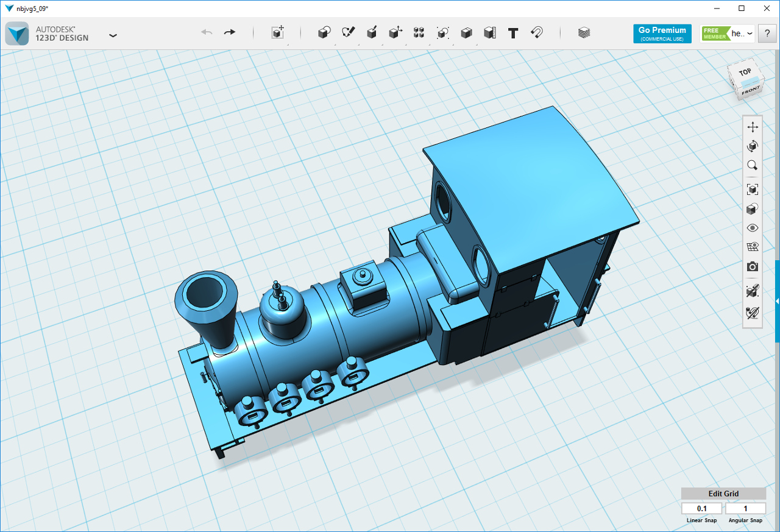Toggle the Snap magnet tool
This screenshot has height=532, width=780.
click(x=537, y=33)
